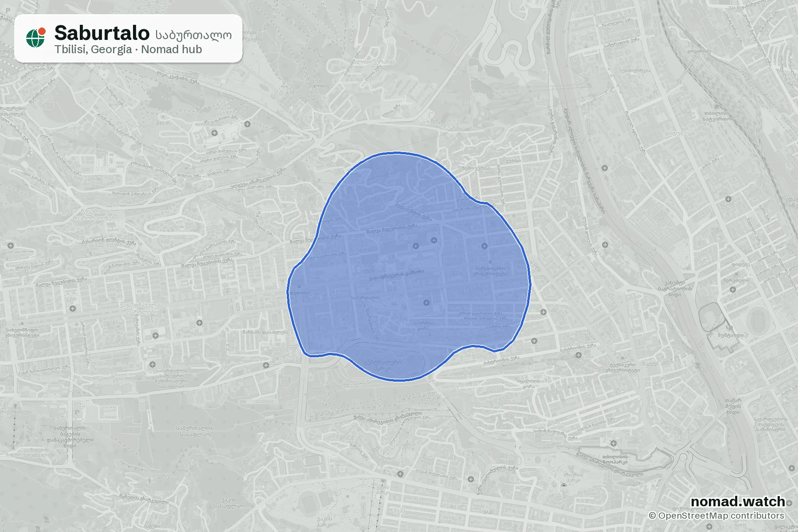Click the ბუდაპეშტის ქუჩა street label
This screenshot has height=532, width=798.
(413, 212)
